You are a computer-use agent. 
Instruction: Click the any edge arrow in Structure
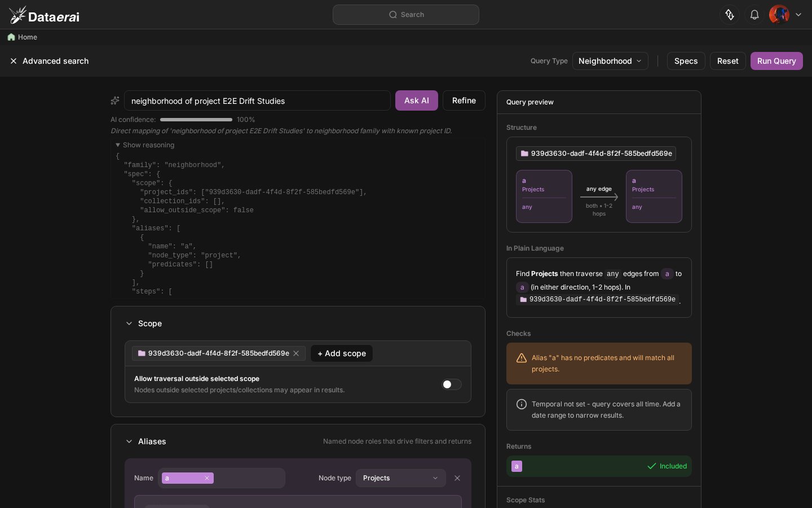pyautogui.click(x=599, y=197)
